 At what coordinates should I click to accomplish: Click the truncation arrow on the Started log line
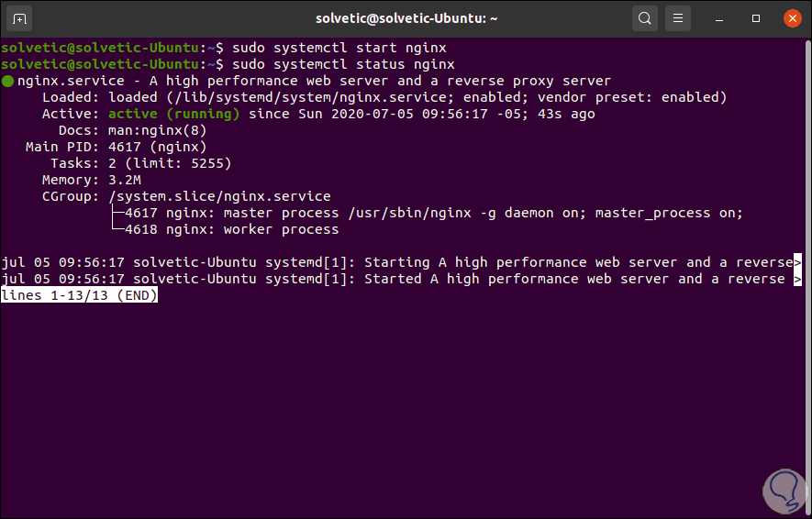tap(797, 279)
